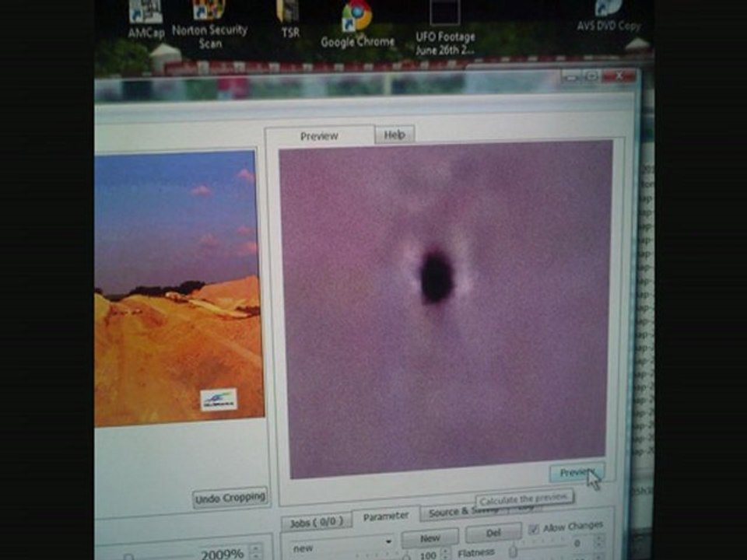Click the 2009% zoom value
747x560 pixels.
(x=223, y=554)
